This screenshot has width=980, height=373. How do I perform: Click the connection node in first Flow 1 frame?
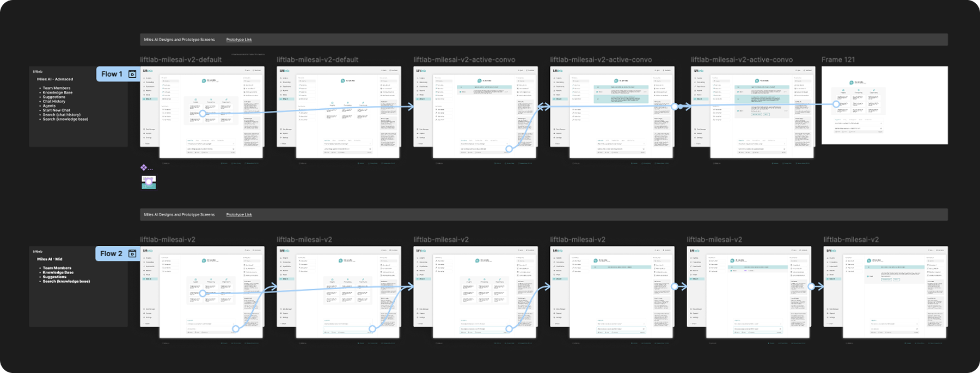pos(203,114)
